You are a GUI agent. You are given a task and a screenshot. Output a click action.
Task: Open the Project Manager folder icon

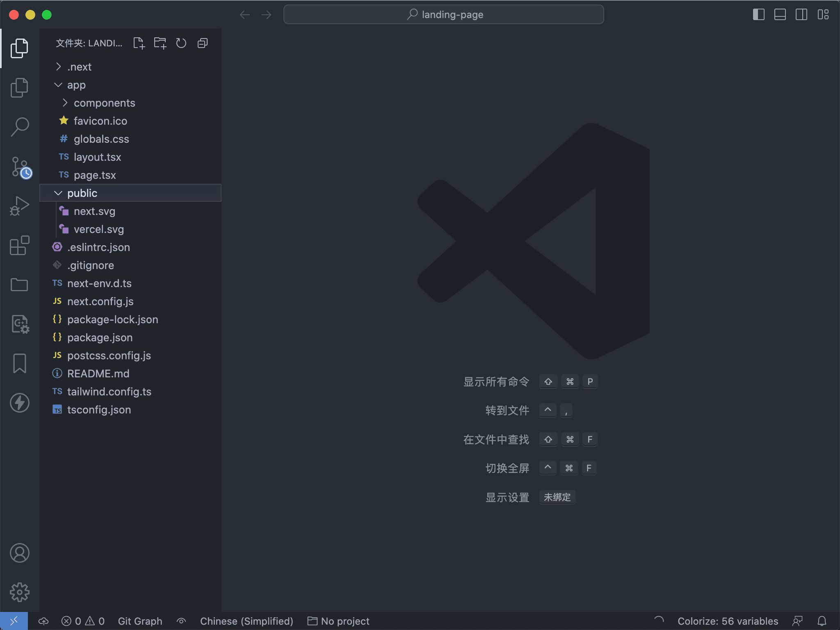(19, 284)
